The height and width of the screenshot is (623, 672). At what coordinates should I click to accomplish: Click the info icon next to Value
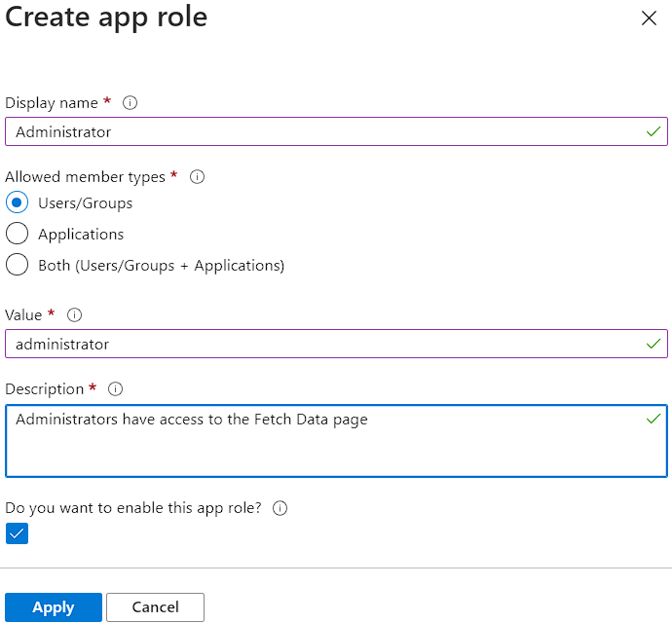point(74,314)
